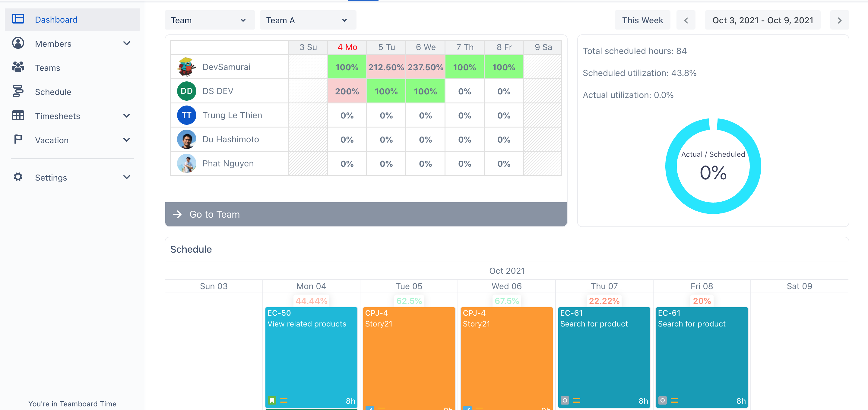Image resolution: width=868 pixels, height=410 pixels.
Task: Click the story bookmark icon on EC-50 card
Action: (x=272, y=401)
